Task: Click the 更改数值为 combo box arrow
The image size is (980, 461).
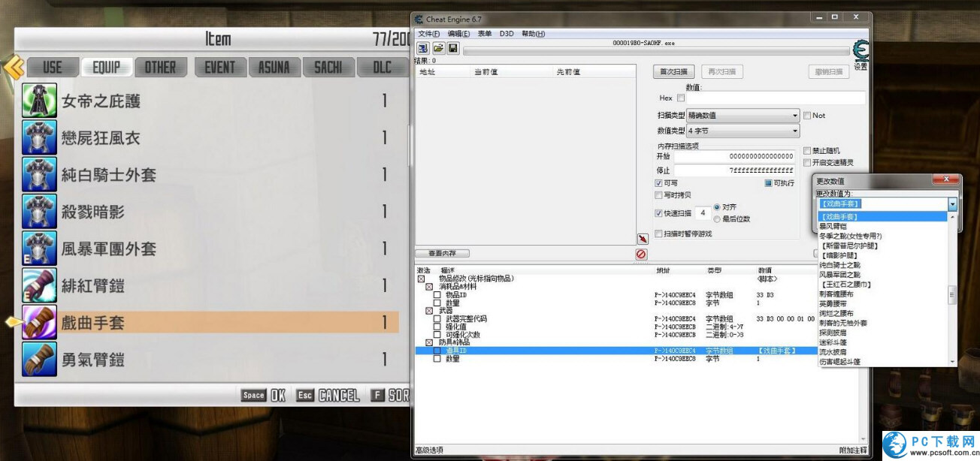Action: 952,204
